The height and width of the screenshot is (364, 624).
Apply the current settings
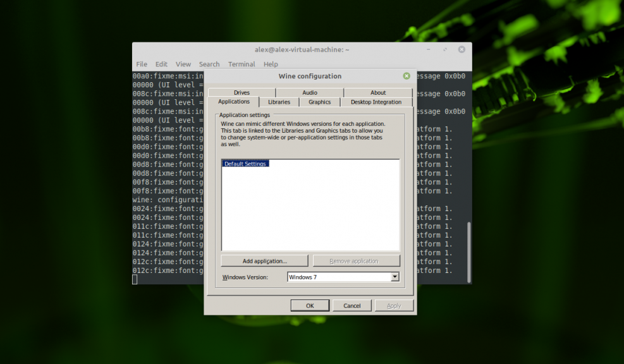394,305
